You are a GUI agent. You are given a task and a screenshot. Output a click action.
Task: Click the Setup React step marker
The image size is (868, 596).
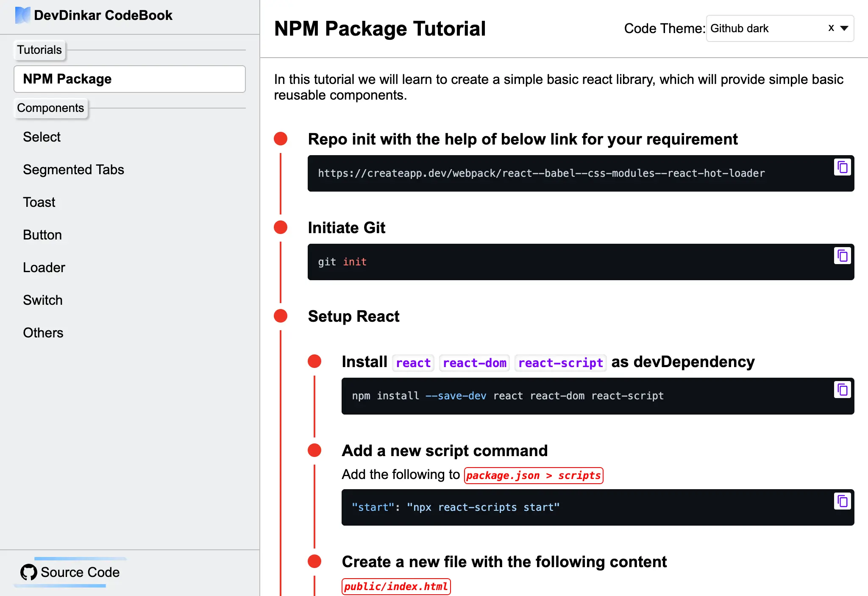point(281,316)
